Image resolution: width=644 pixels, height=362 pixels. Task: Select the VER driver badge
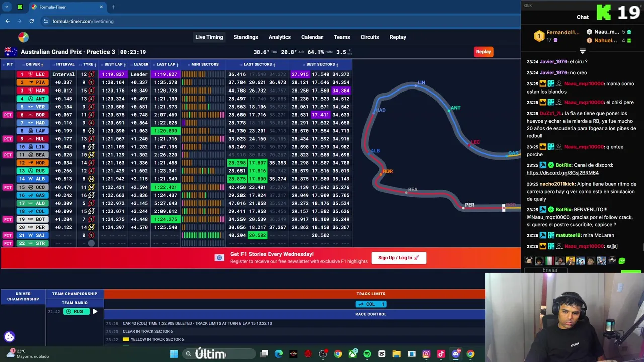point(32,107)
